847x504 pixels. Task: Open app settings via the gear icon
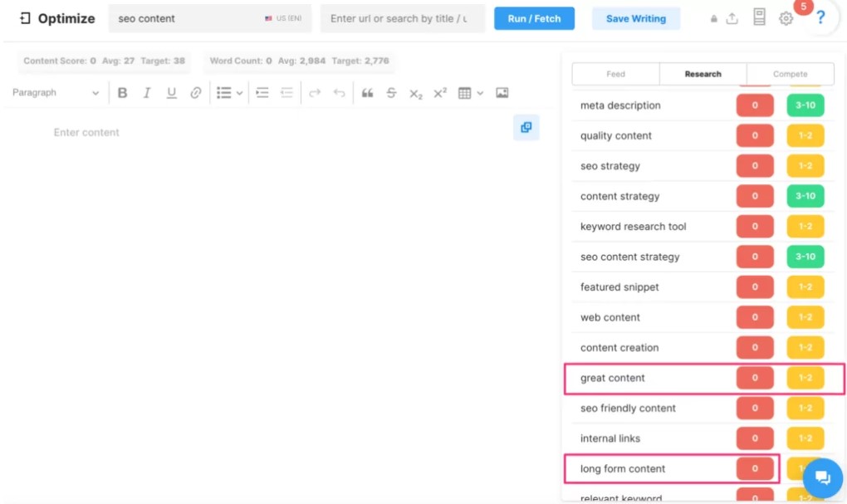786,17
